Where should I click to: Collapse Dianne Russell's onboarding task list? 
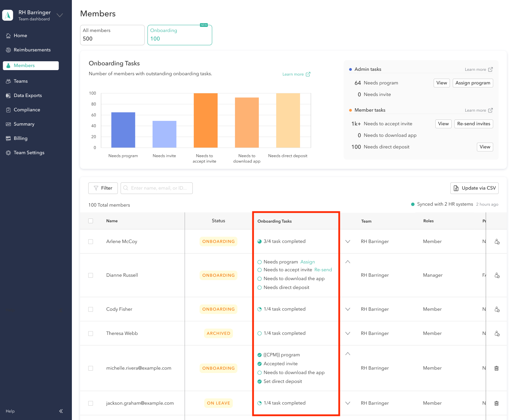347,262
